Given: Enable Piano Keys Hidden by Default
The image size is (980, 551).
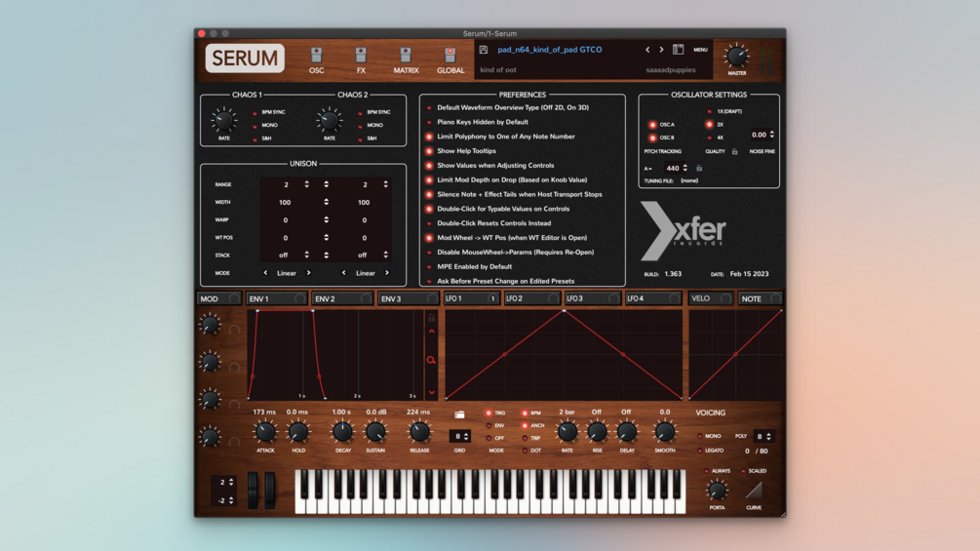Looking at the screenshot, I should coord(429,123).
